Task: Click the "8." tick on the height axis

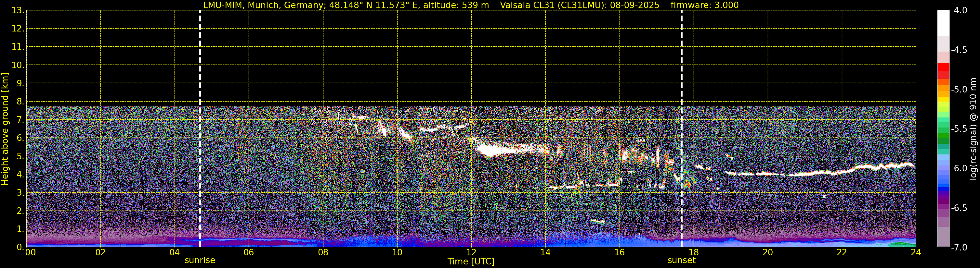Action: coord(20,101)
